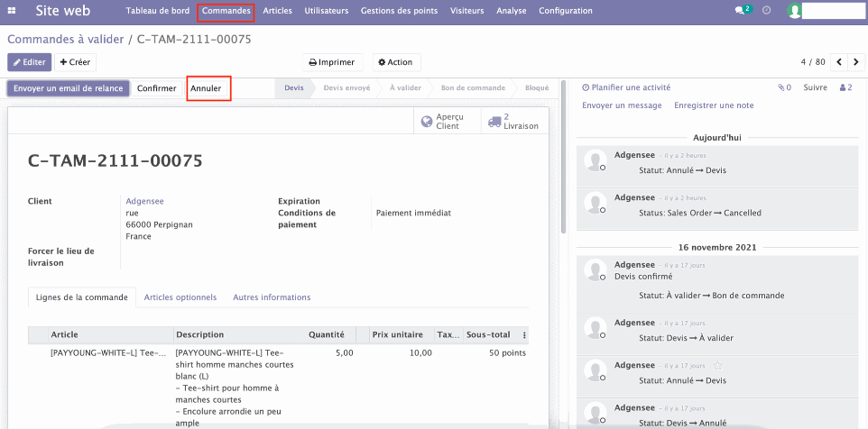This screenshot has width=868, height=429.
Task: Open the Imprimer print dropdown
Action: 332,62
